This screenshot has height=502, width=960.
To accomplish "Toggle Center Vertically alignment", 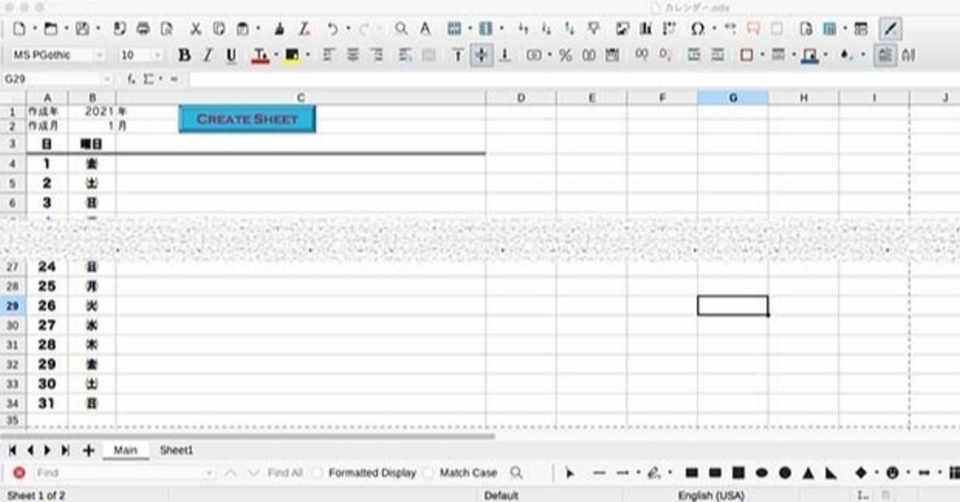I will 481,55.
